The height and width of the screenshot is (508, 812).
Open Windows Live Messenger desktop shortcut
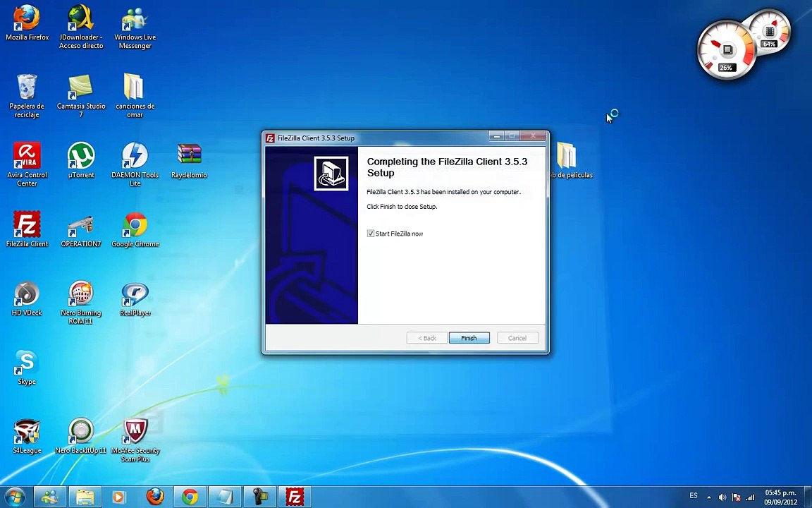pos(135,27)
